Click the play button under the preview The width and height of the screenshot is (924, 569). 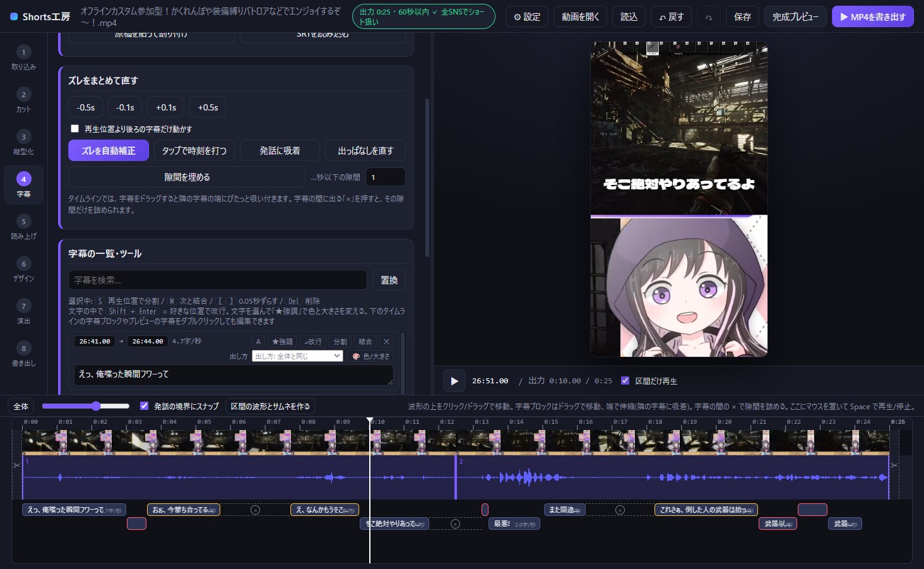click(x=454, y=381)
